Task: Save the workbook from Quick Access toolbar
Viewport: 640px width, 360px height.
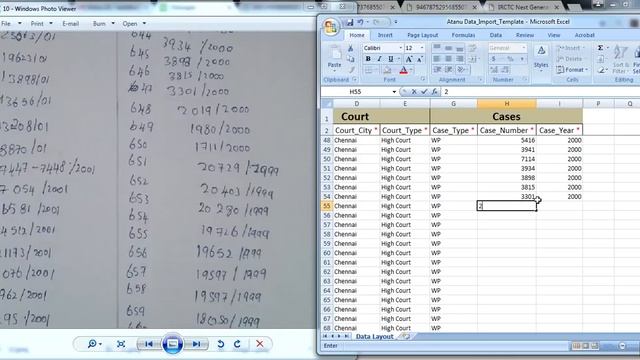Action: [x=350, y=22]
